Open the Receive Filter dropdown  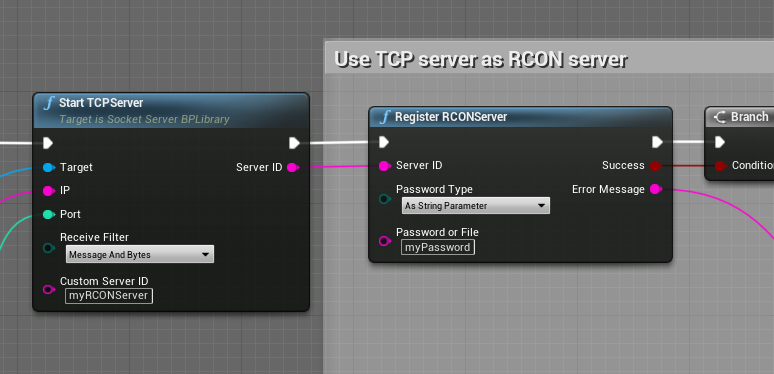coord(140,254)
